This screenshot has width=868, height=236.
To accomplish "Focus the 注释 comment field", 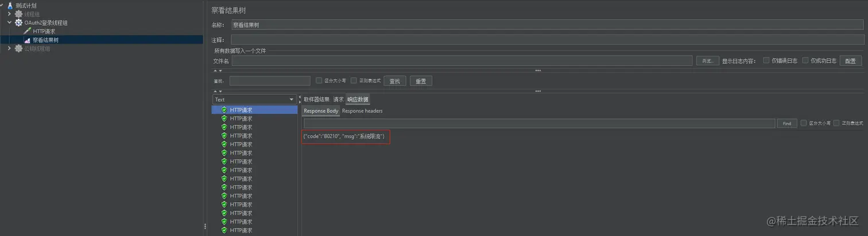I will point(547,40).
